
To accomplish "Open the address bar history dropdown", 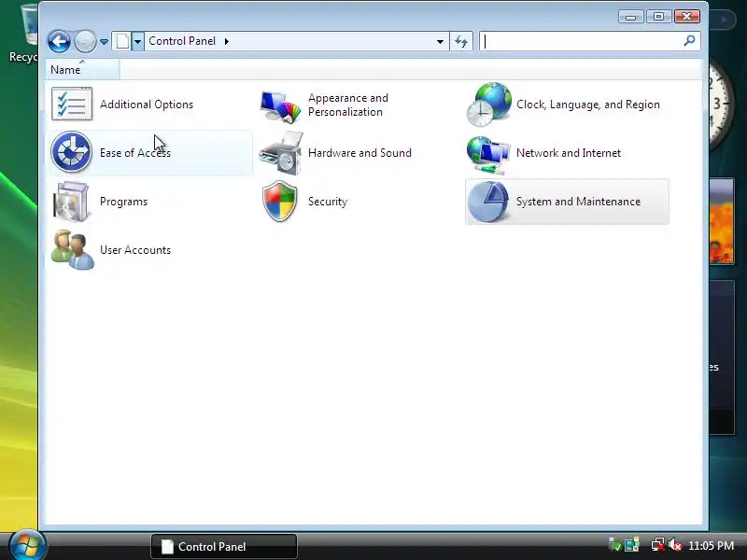I will point(440,41).
